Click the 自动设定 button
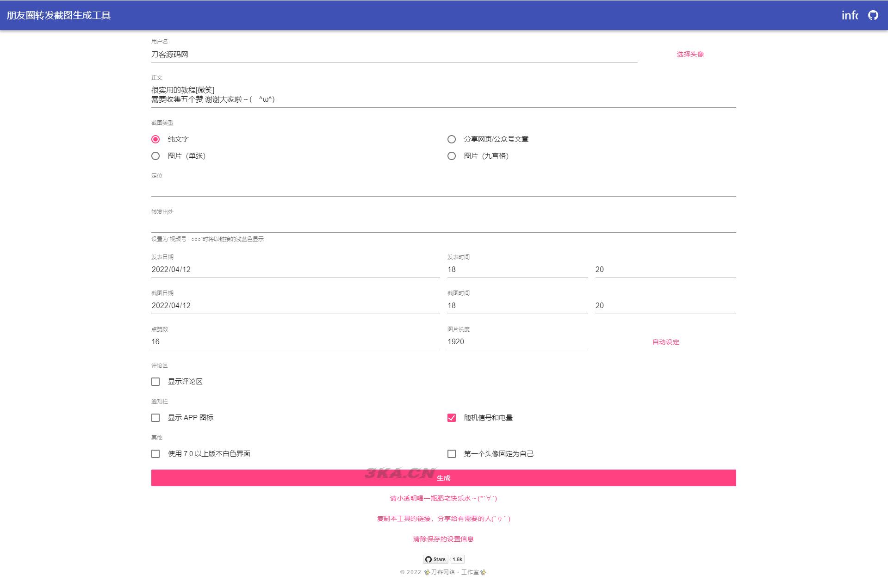 (665, 342)
